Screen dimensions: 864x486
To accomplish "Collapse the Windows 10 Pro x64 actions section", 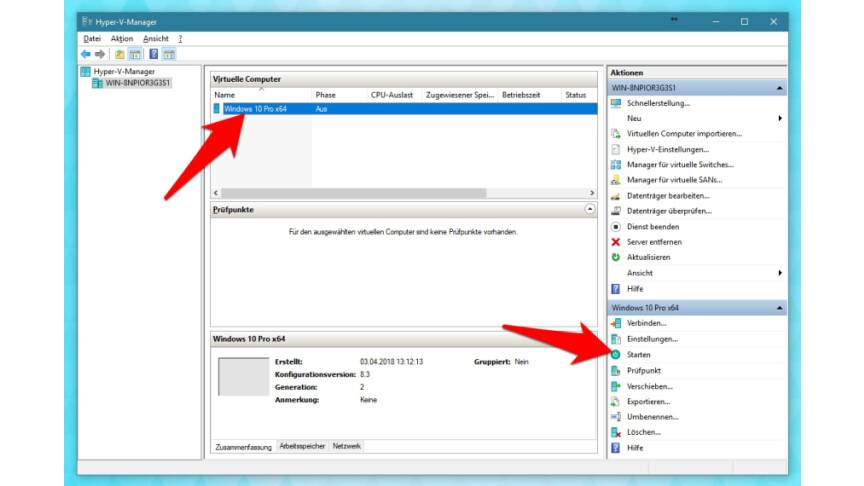I will [779, 308].
